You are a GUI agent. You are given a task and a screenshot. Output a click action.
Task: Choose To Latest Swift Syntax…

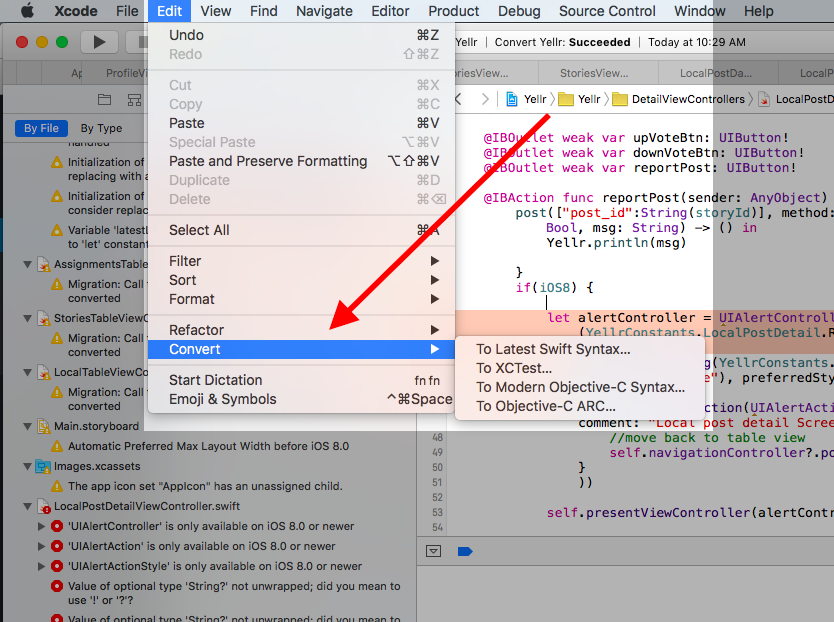(x=552, y=349)
